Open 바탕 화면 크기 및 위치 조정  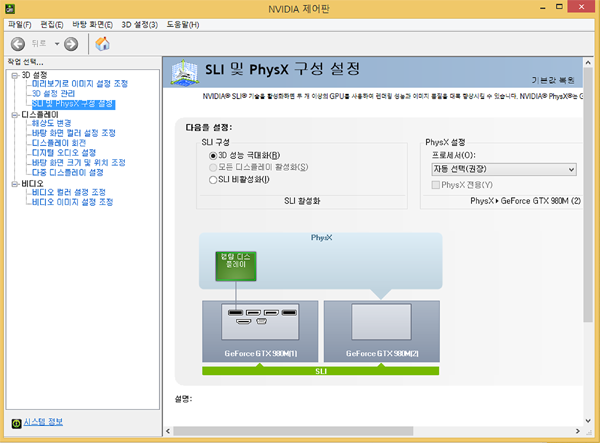[78, 163]
